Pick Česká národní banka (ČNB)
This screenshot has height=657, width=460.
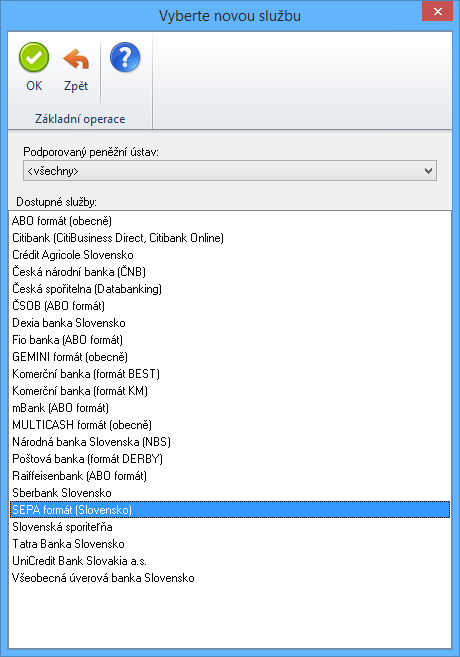point(230,272)
